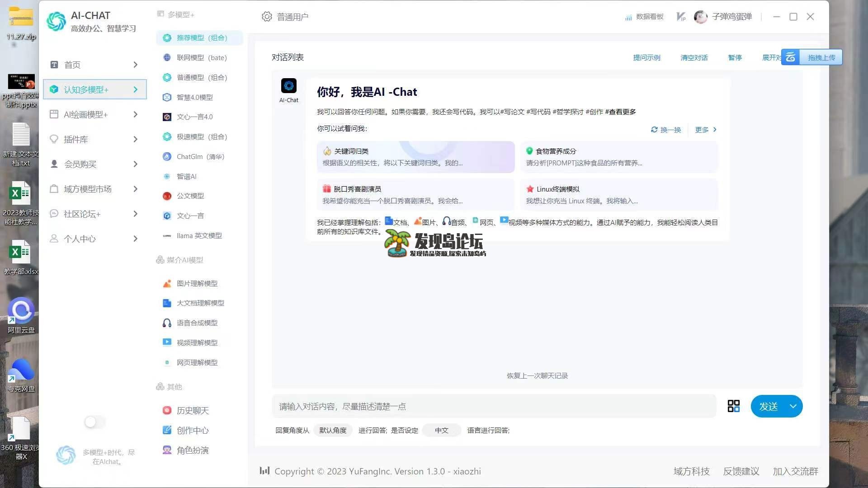Open 历史聊天 from its red icon
The height and width of the screenshot is (488, 868).
167,410
